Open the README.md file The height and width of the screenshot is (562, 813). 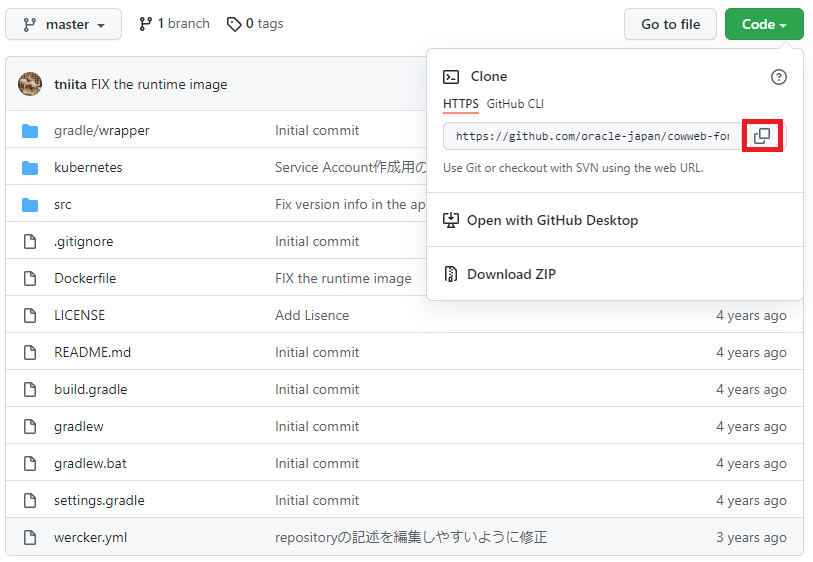[92, 352]
